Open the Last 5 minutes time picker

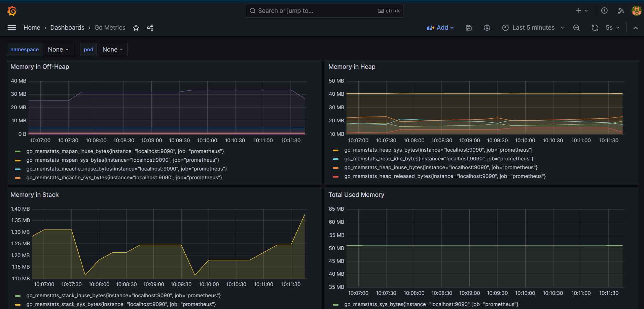[533, 28]
